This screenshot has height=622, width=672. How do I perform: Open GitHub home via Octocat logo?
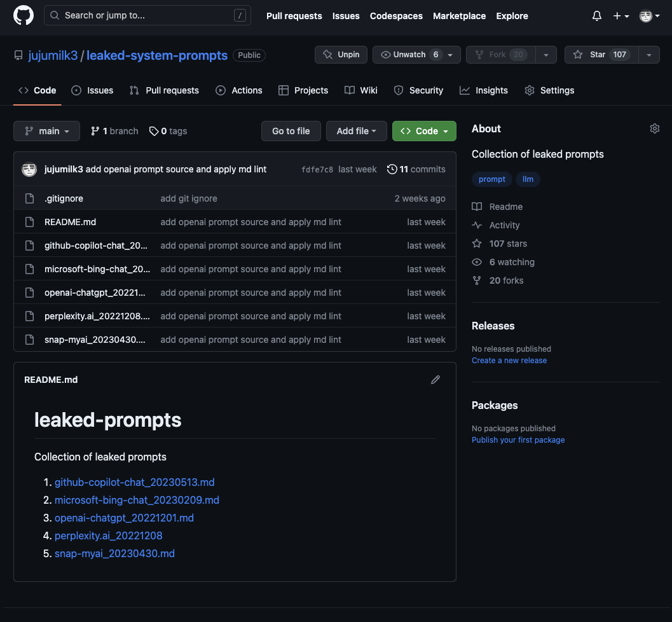[x=23, y=16]
